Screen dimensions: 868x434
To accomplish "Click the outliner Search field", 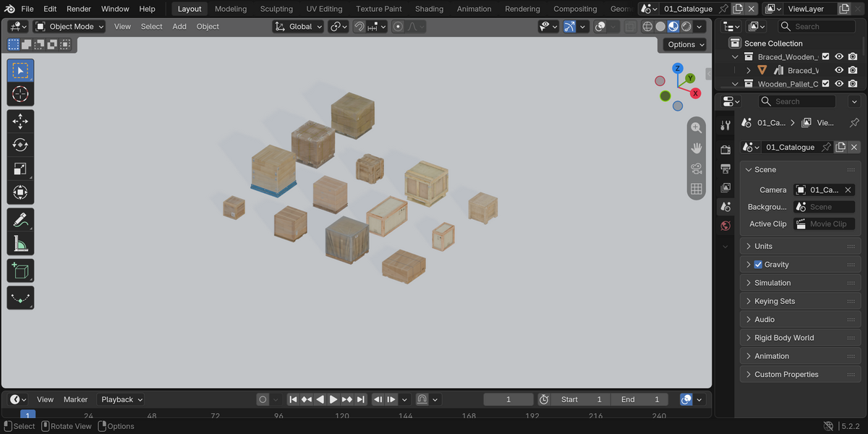I will [817, 27].
